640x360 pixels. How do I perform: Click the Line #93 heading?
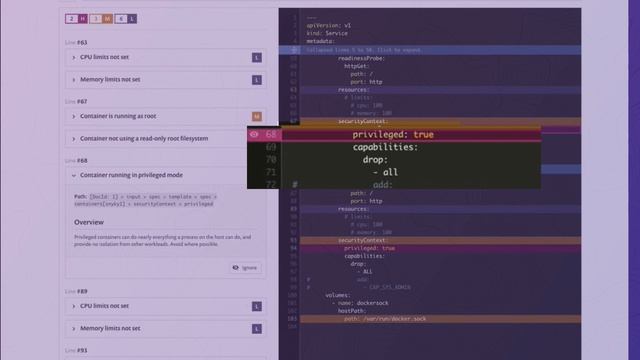pos(76,351)
